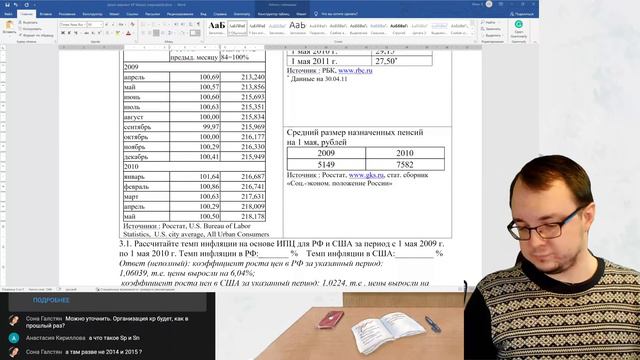Open the Grammarly panel button
The height and width of the screenshot is (360, 640).
(519, 29)
